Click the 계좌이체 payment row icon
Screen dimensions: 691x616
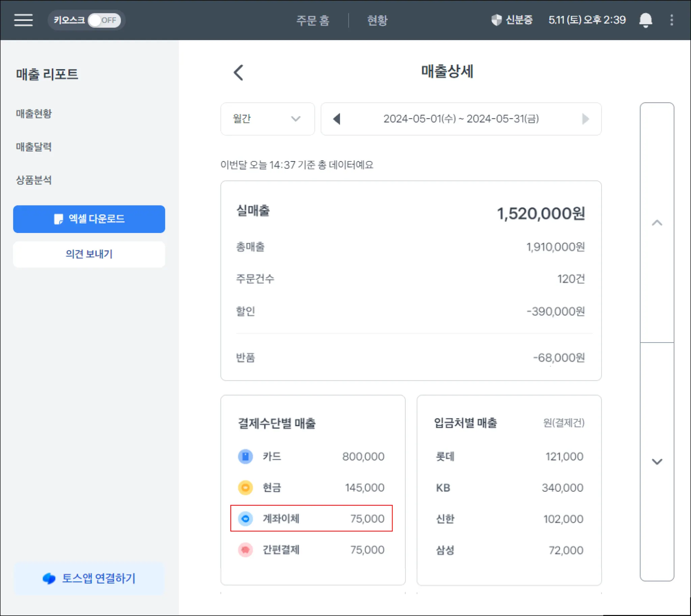pos(245,518)
